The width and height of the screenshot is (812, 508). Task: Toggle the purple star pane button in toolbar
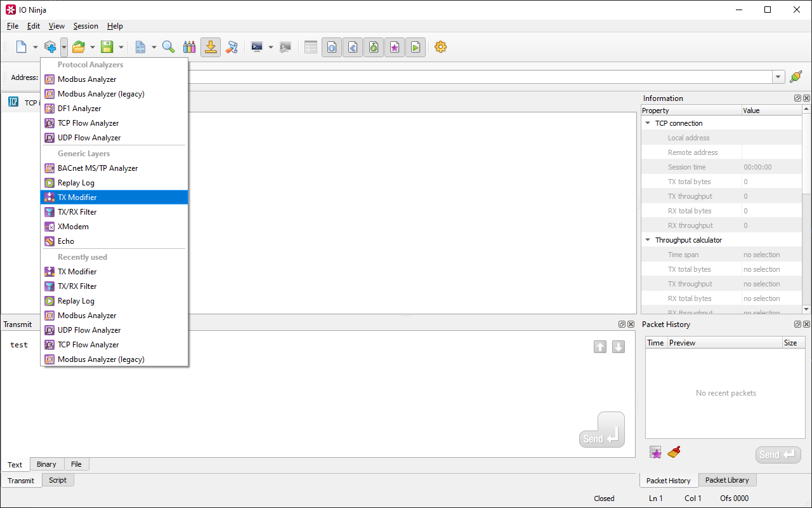[395, 47]
